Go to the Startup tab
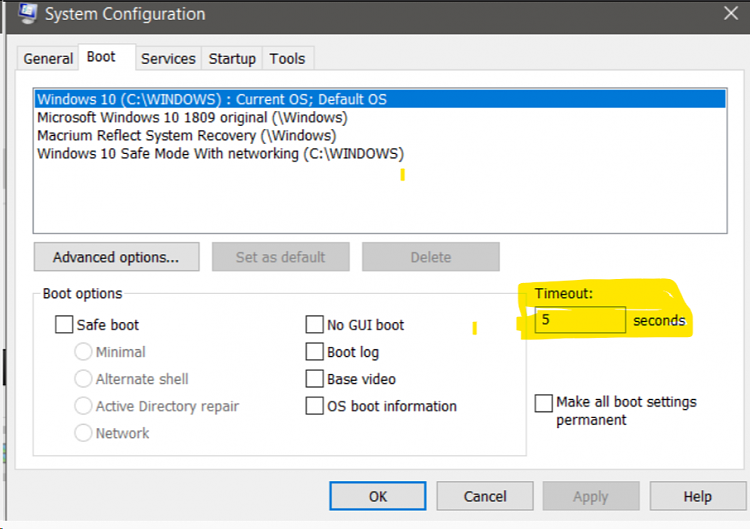This screenshot has height=529, width=750. (232, 59)
